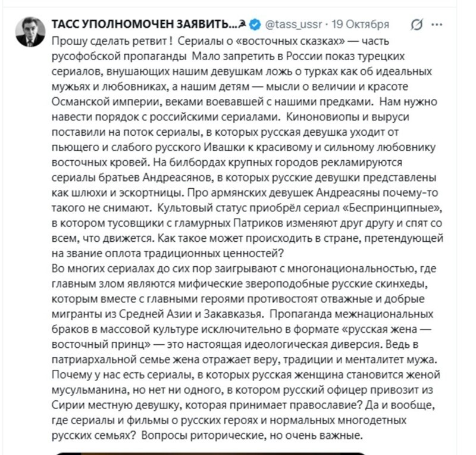Click the tweet text body to open the post

tap(238, 238)
